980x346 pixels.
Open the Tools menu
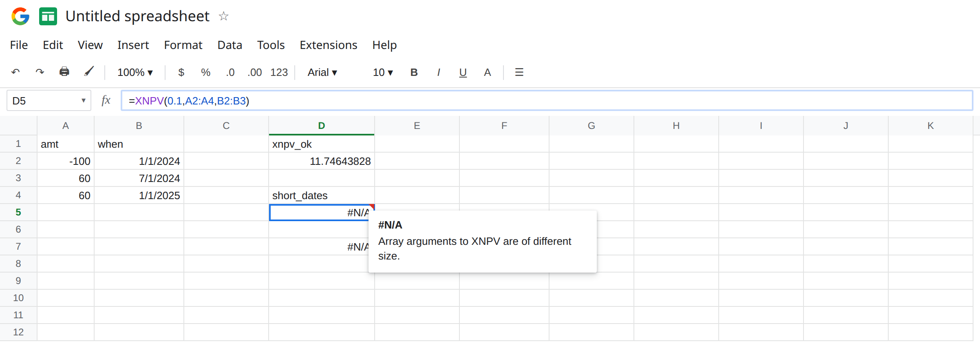271,45
